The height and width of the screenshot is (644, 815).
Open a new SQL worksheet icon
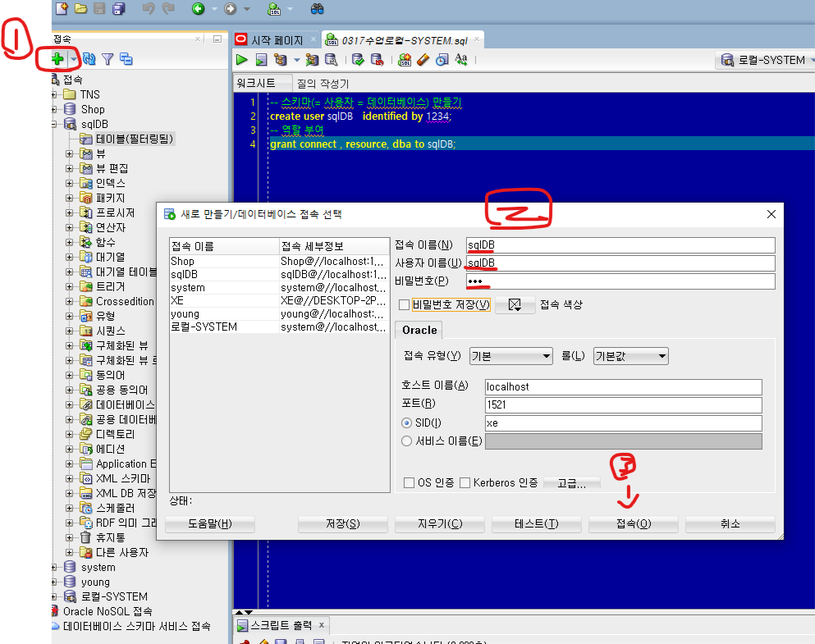[274, 8]
